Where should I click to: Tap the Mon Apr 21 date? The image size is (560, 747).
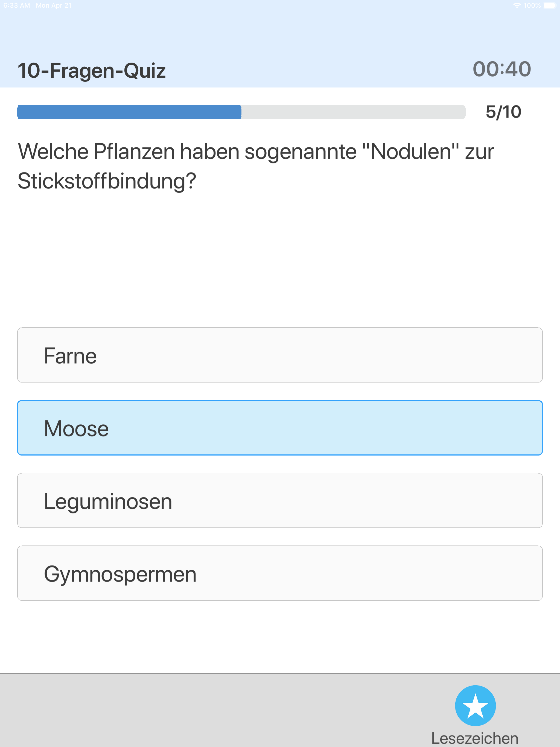coord(54,5)
